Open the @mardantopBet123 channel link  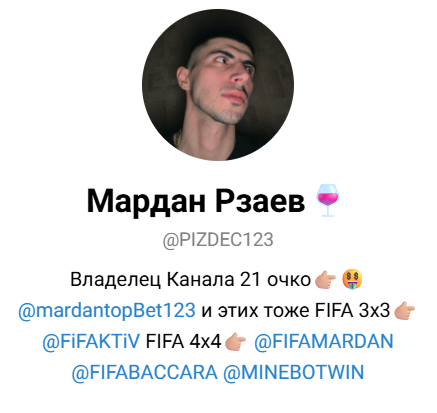click(x=107, y=311)
